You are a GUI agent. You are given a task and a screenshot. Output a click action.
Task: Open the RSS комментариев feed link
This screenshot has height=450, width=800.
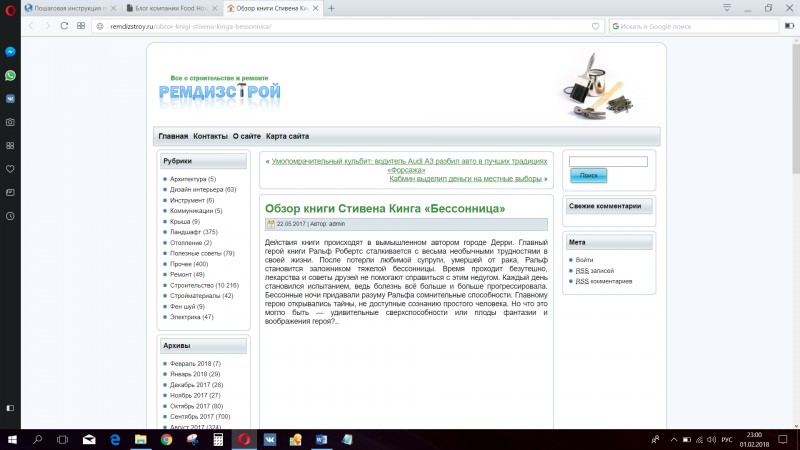pyautogui.click(x=604, y=281)
